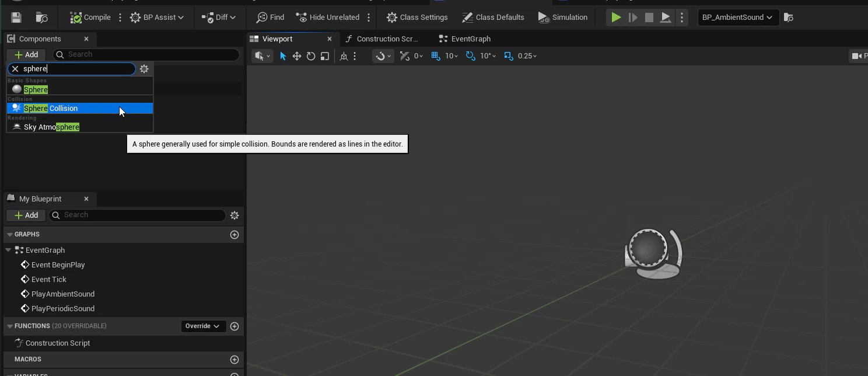Open camera speed value 0 dropdown
The width and height of the screenshot is (868, 376).
pos(419,56)
